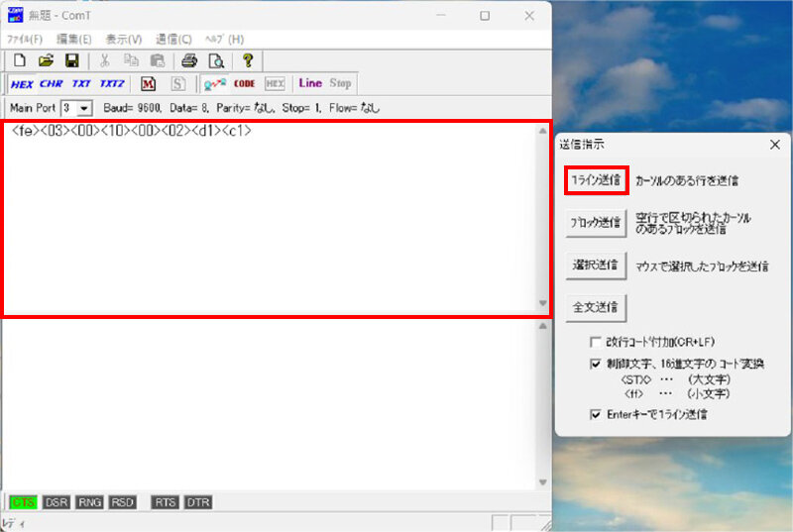Click the send pane scrollbar down arrow

coord(541,304)
